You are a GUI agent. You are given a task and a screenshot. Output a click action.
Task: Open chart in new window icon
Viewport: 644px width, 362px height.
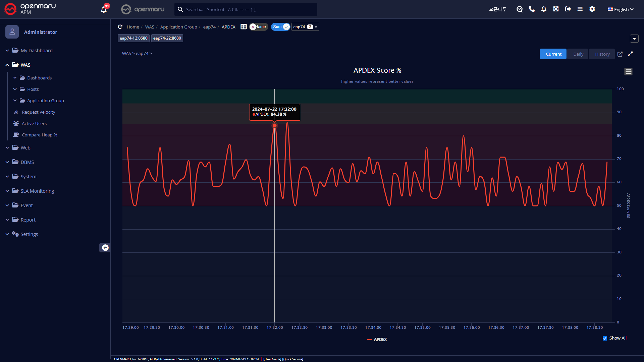pyautogui.click(x=620, y=54)
